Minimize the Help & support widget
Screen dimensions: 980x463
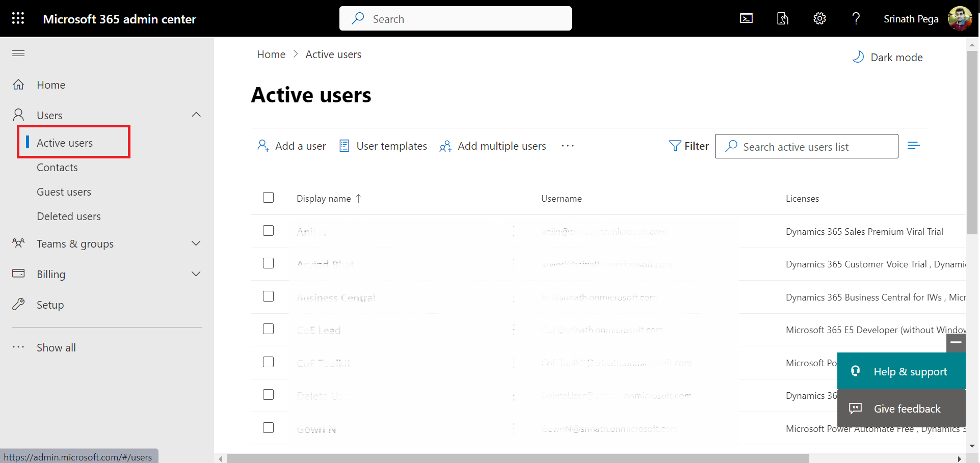956,342
